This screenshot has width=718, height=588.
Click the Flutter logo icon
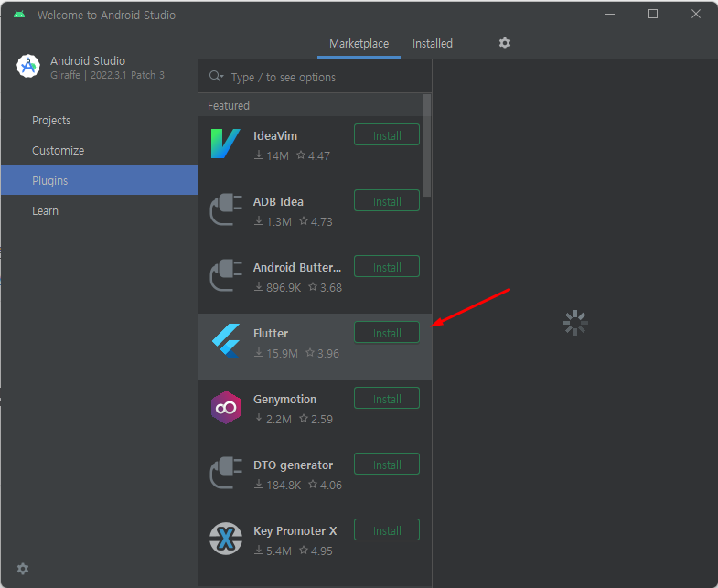pos(226,341)
